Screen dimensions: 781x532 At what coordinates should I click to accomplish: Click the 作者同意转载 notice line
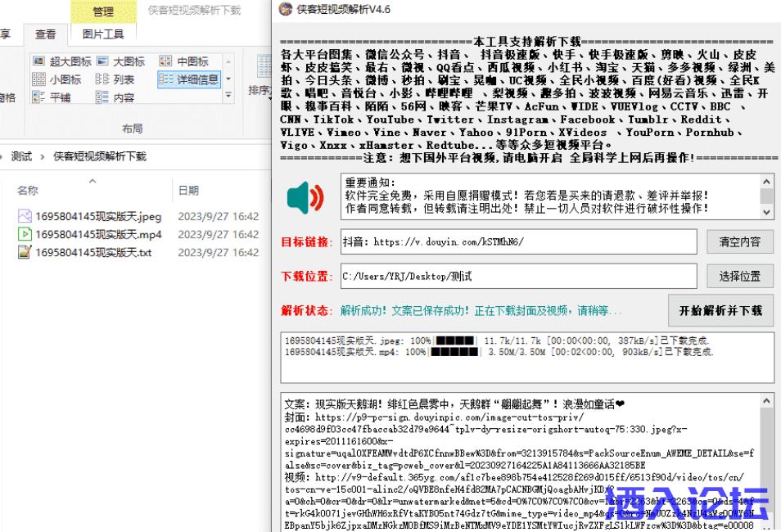pyautogui.click(x=526, y=208)
